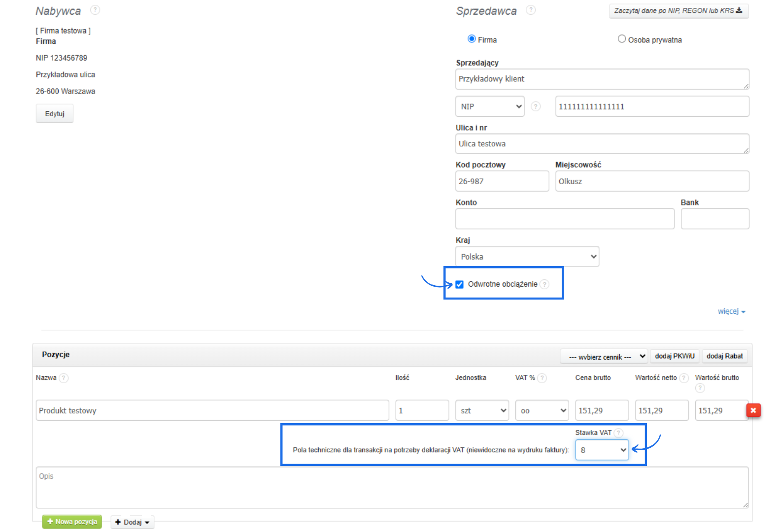Viewport: 779px width, 532px height.
Task: Click the green Nowa pozycja button
Action: tap(72, 522)
